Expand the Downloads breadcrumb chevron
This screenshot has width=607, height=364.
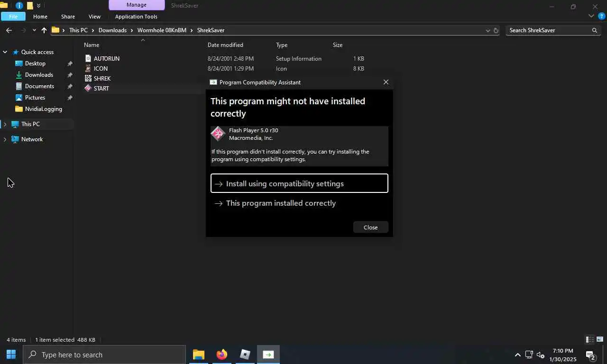click(x=132, y=30)
